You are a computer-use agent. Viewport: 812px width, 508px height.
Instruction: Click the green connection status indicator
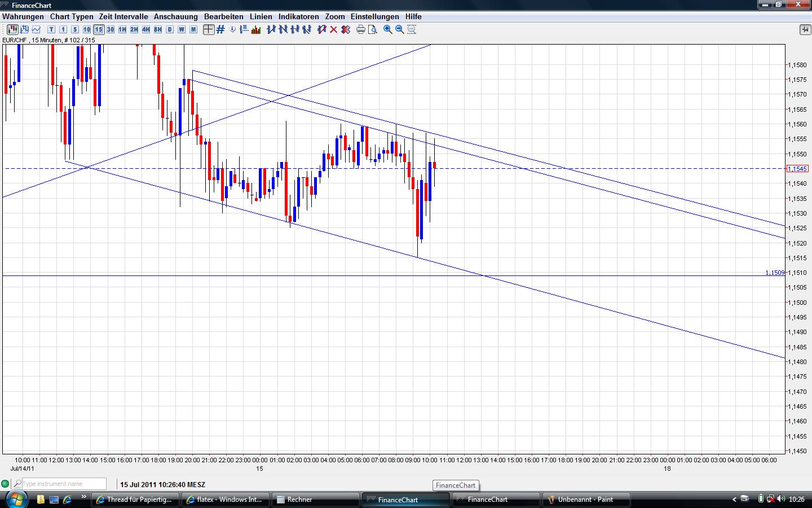[6, 484]
